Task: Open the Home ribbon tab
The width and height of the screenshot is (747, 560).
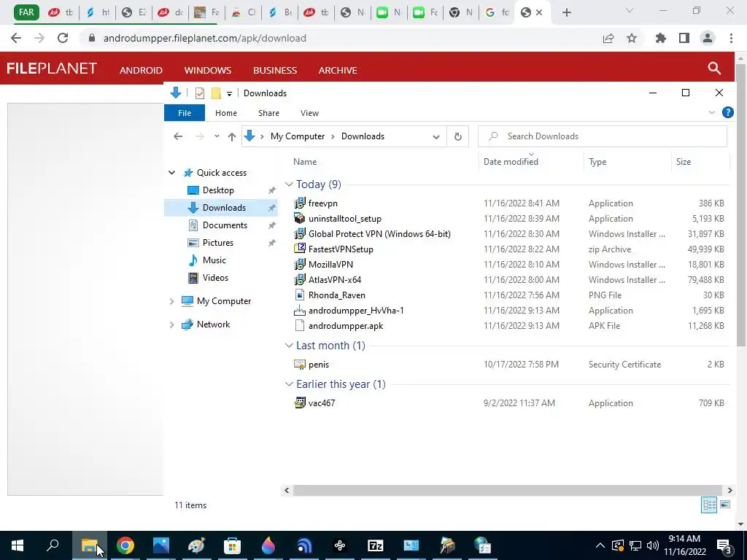Action: click(226, 113)
